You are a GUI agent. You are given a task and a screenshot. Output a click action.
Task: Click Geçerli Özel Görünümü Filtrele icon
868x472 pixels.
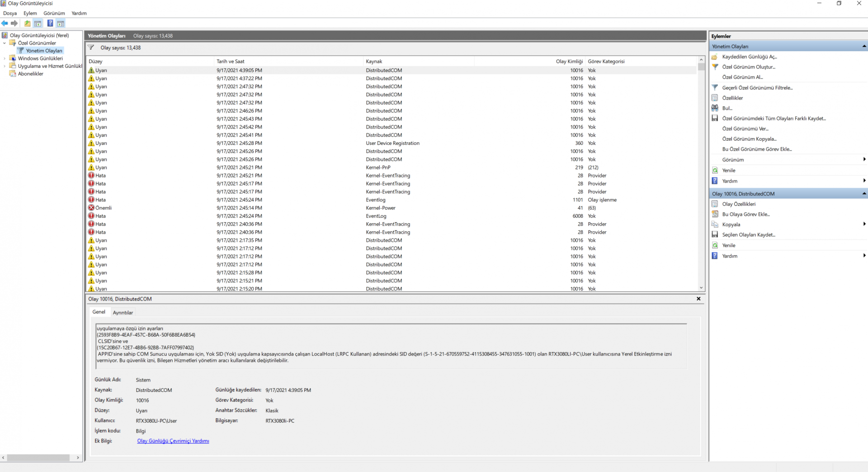715,88
